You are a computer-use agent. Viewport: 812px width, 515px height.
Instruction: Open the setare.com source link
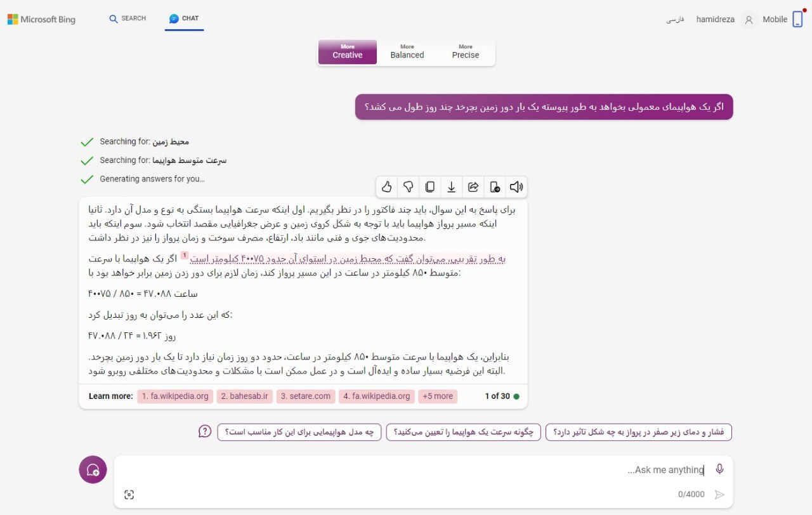pyautogui.click(x=305, y=396)
